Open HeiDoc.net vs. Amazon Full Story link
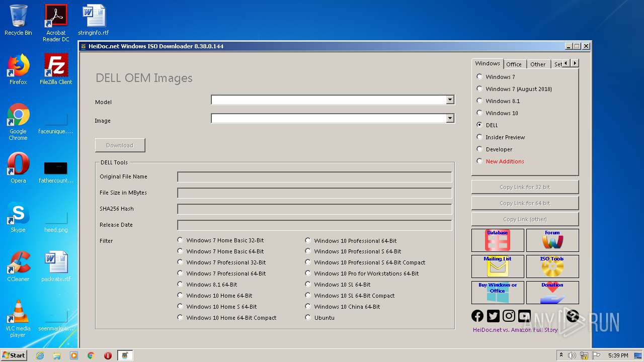 point(515,330)
